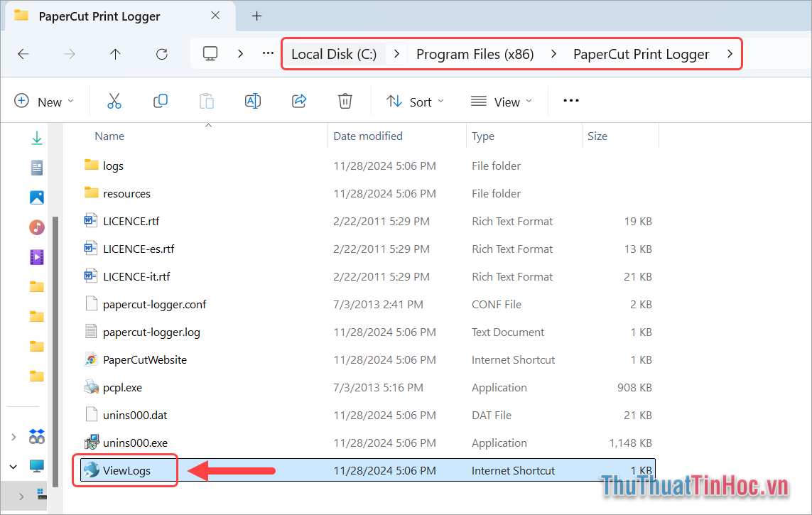This screenshot has height=515, width=812.
Task: Click the This PC monitor icon in address bar
Action: pos(210,53)
